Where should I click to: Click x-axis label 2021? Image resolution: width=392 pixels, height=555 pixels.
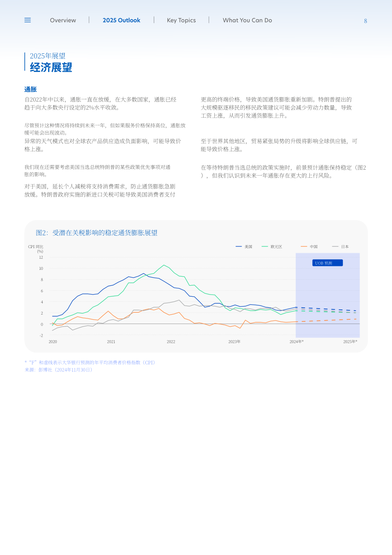[x=111, y=342]
